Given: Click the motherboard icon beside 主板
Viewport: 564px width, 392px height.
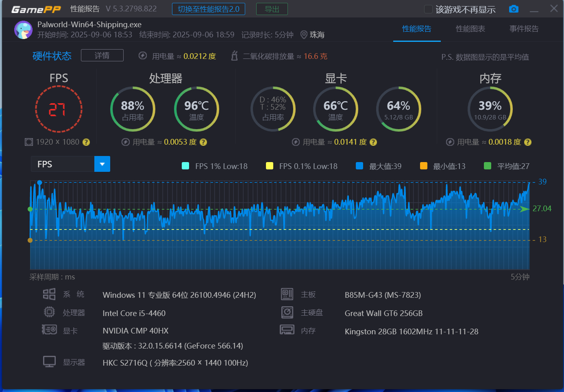Looking at the screenshot, I should point(287,294).
